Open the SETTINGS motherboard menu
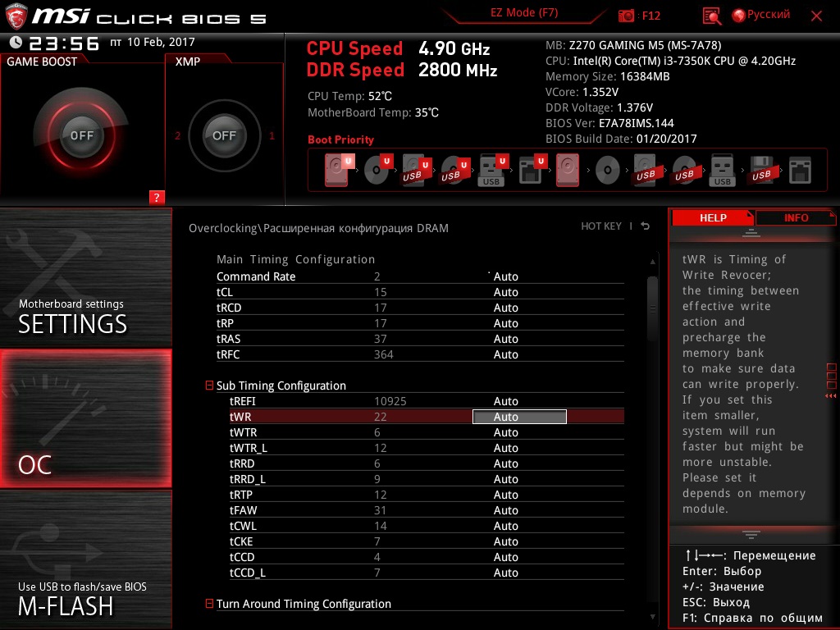The width and height of the screenshot is (840, 630). 85,277
